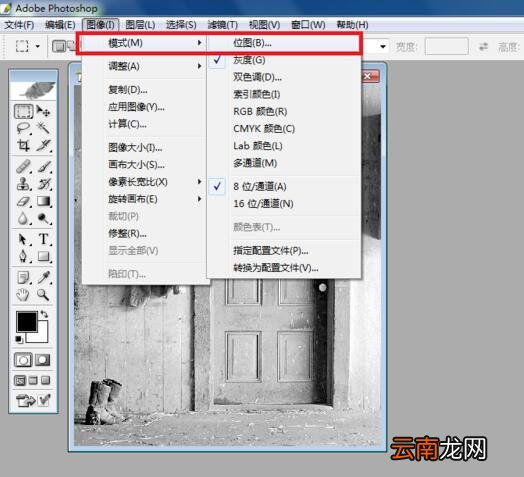
Task: Choose Lab 颜色(L) mode
Action: click(x=284, y=146)
